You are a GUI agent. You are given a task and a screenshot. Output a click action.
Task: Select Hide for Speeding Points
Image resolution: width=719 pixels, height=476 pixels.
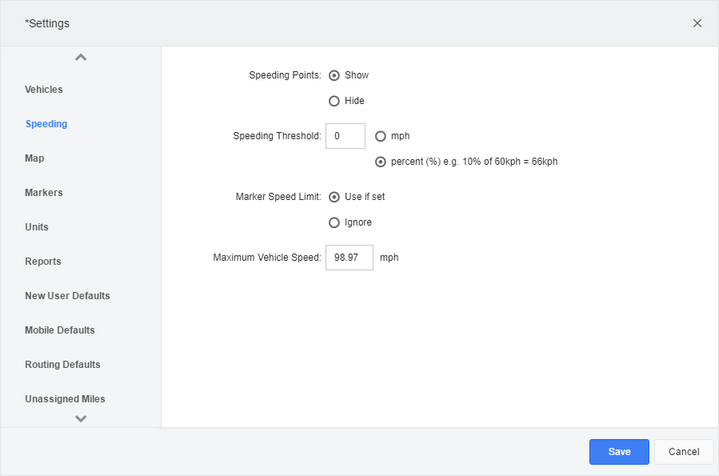[334, 101]
